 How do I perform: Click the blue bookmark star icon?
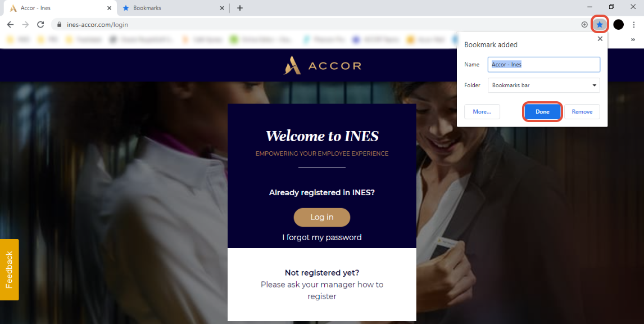pyautogui.click(x=600, y=25)
